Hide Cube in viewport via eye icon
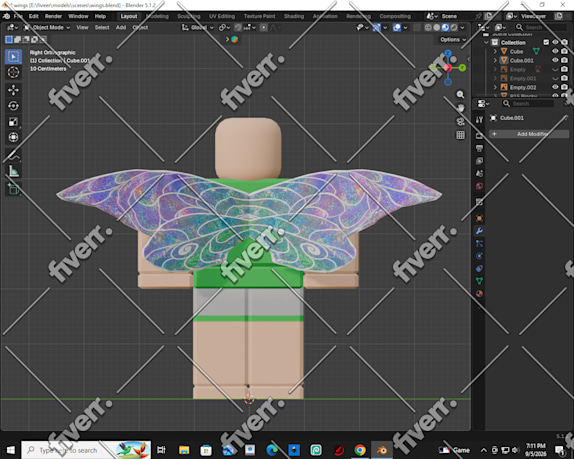Viewport: 574px width, 459px height. tap(555, 51)
